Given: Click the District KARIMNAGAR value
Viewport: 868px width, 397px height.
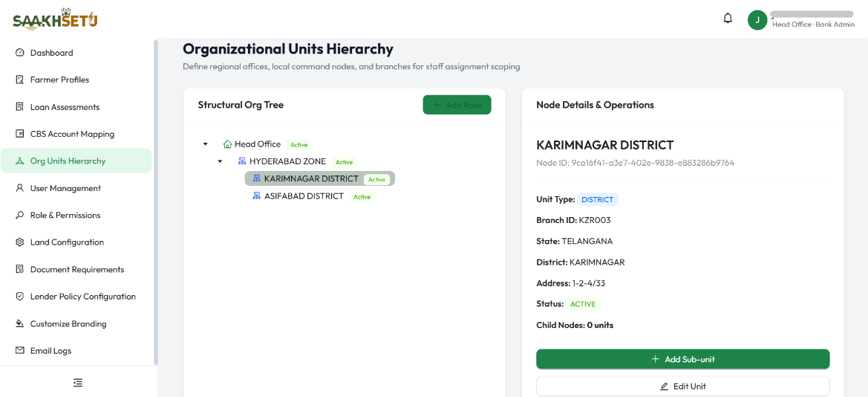Looking at the screenshot, I should [x=597, y=262].
